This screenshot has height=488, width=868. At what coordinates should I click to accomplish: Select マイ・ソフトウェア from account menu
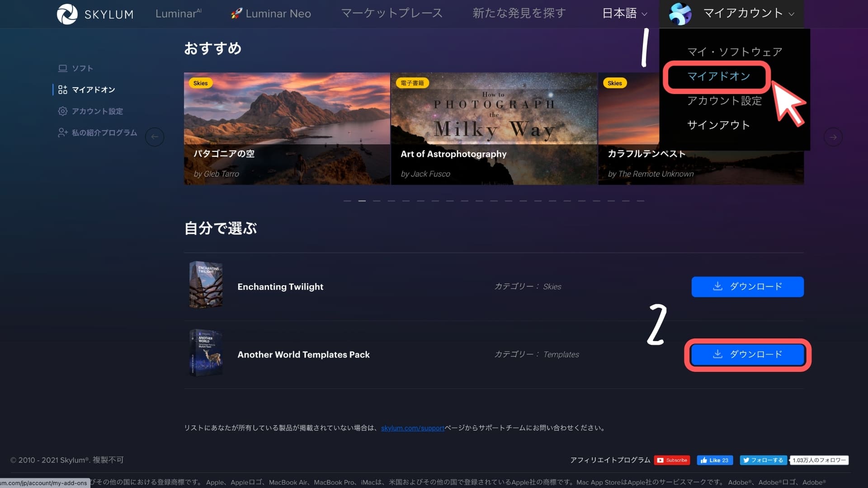[735, 52]
